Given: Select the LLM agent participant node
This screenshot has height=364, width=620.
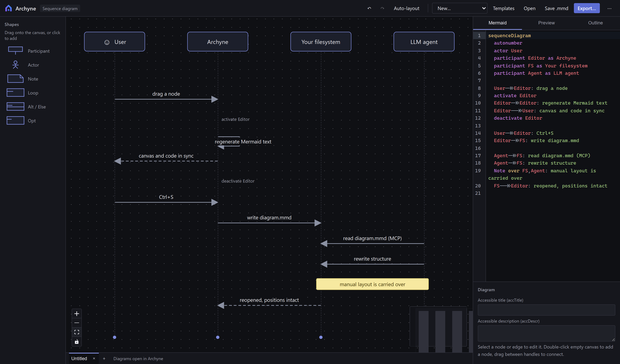Looking at the screenshot, I should click(x=424, y=42).
